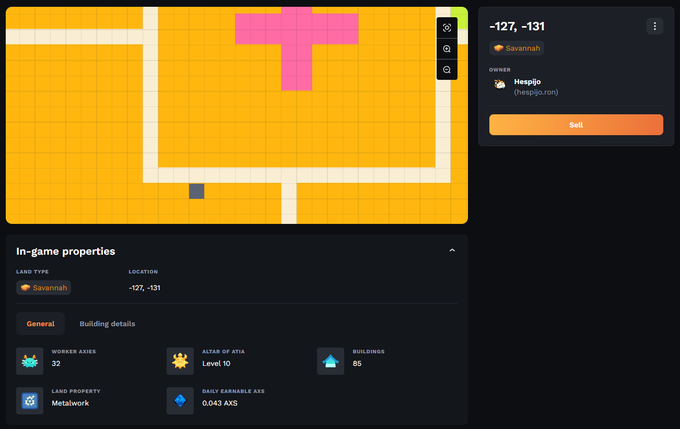This screenshot has height=429, width=680.
Task: Select the General tab
Action: [x=40, y=324]
